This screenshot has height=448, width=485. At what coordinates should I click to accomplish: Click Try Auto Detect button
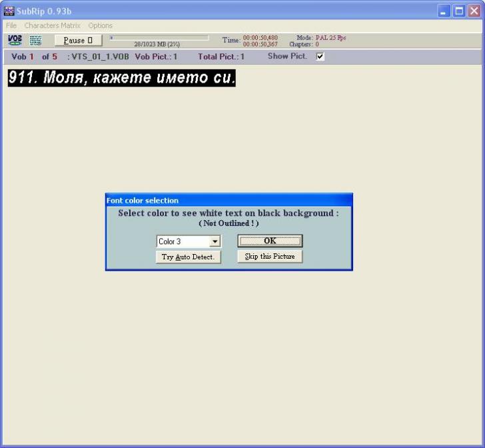click(x=188, y=257)
